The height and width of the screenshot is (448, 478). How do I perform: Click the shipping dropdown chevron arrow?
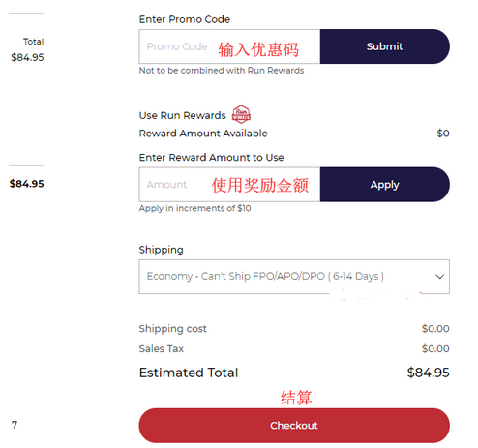point(439,277)
